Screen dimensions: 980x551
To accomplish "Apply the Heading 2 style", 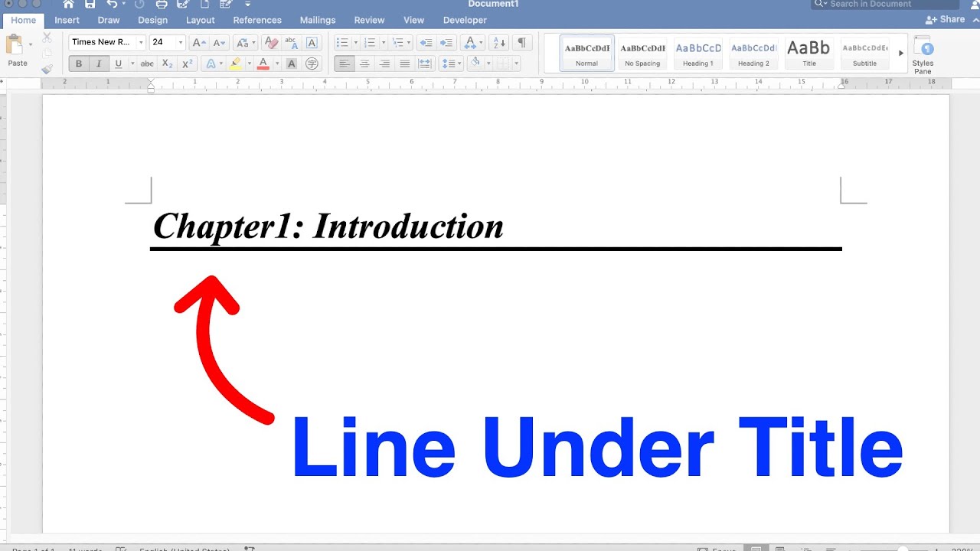I will 753,54.
